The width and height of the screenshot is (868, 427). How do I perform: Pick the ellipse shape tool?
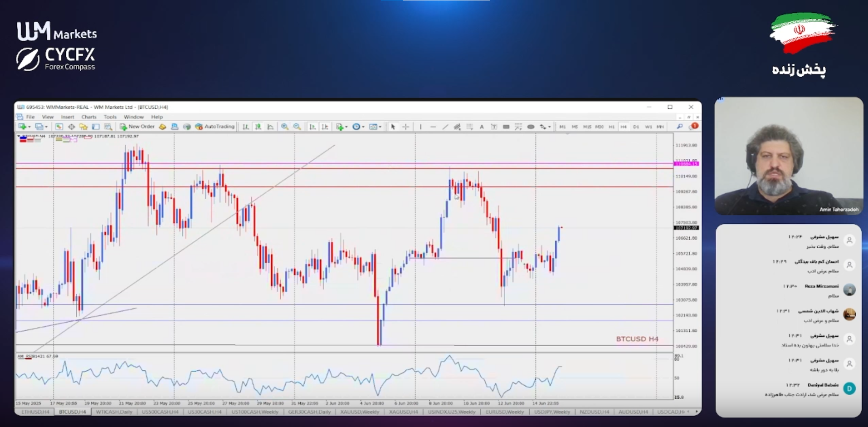tap(530, 127)
